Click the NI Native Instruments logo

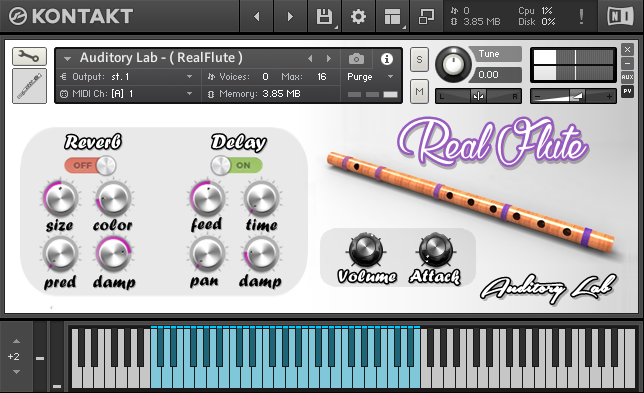pos(620,16)
